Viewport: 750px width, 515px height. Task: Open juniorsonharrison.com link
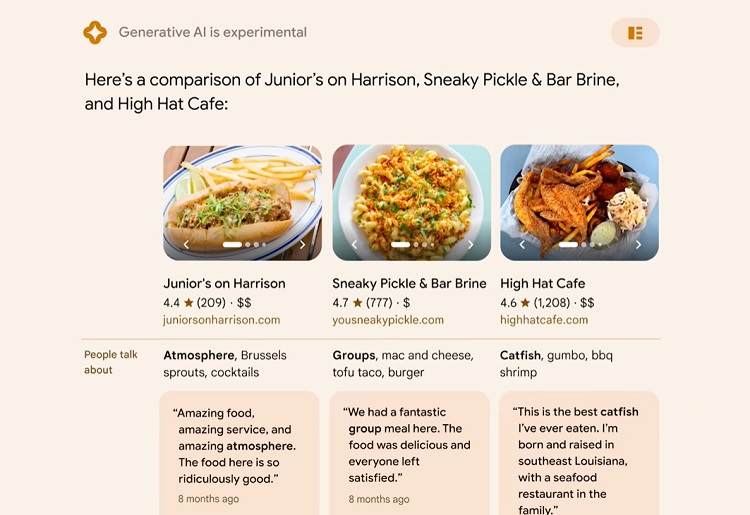pyautogui.click(x=221, y=320)
